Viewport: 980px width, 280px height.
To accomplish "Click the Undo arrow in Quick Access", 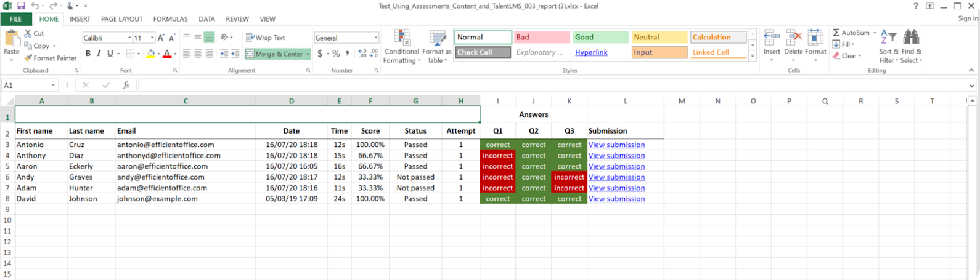I will (x=35, y=6).
